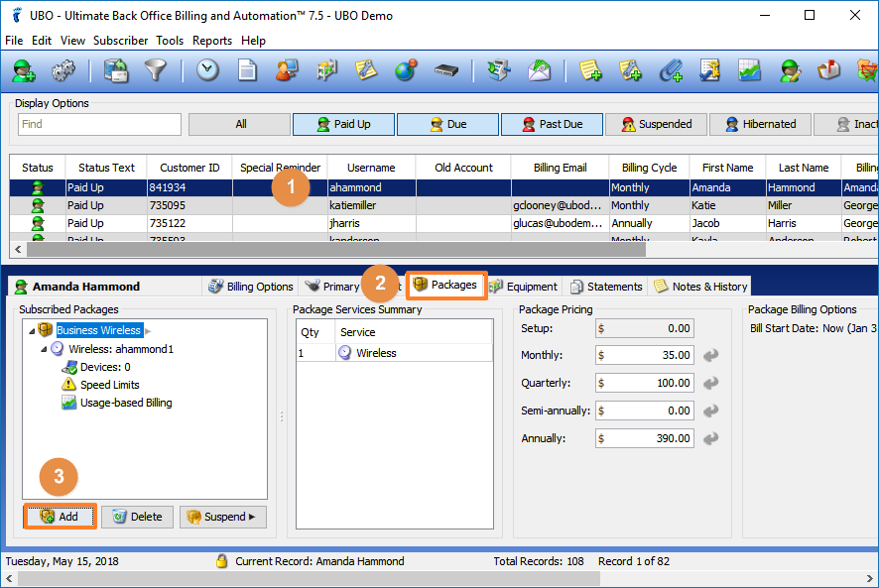Switch to the Equipment tab
The height and width of the screenshot is (588, 879).
pyautogui.click(x=524, y=287)
